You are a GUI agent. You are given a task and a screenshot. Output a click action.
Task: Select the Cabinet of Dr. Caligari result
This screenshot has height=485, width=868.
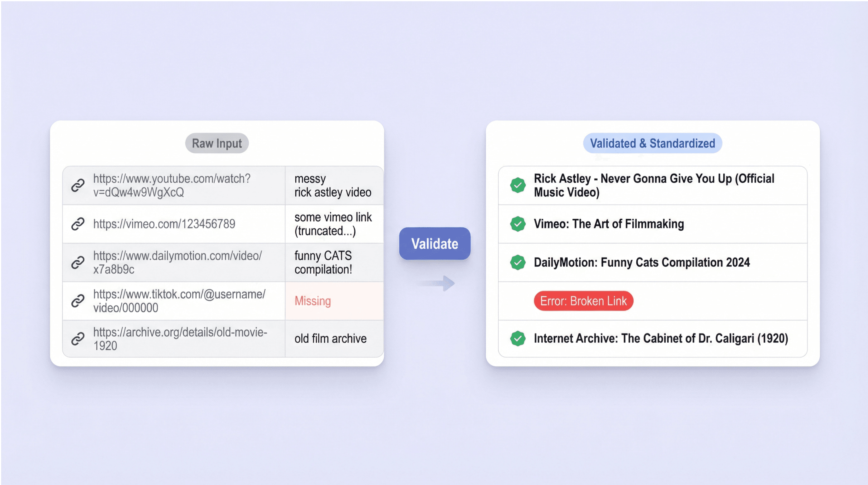(661, 339)
